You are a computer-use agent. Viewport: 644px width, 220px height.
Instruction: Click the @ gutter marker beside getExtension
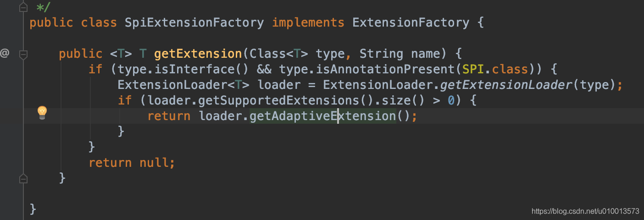tap(5, 54)
